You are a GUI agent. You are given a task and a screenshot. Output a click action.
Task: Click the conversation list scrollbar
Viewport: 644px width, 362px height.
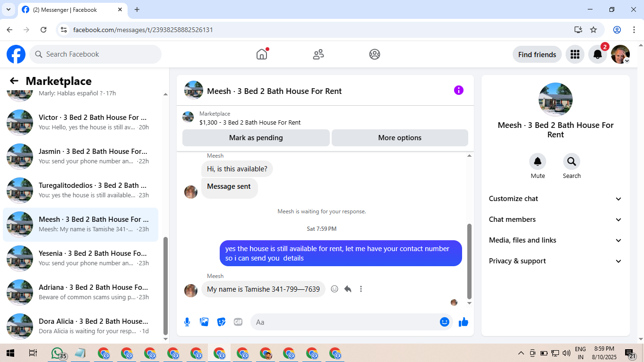click(165, 286)
